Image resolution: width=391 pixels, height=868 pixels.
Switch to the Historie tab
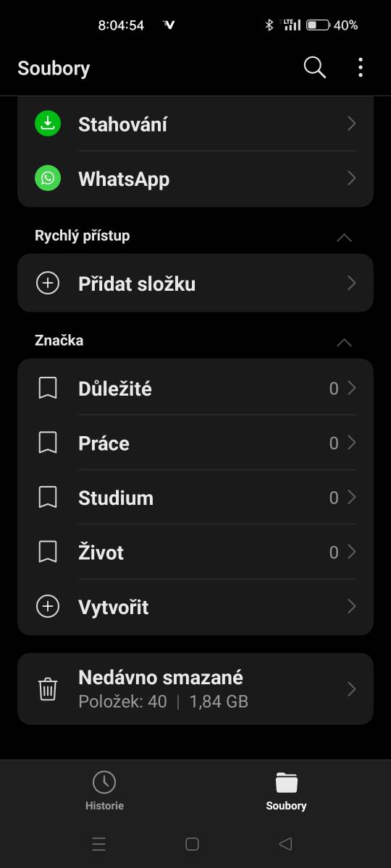pyautogui.click(x=104, y=791)
